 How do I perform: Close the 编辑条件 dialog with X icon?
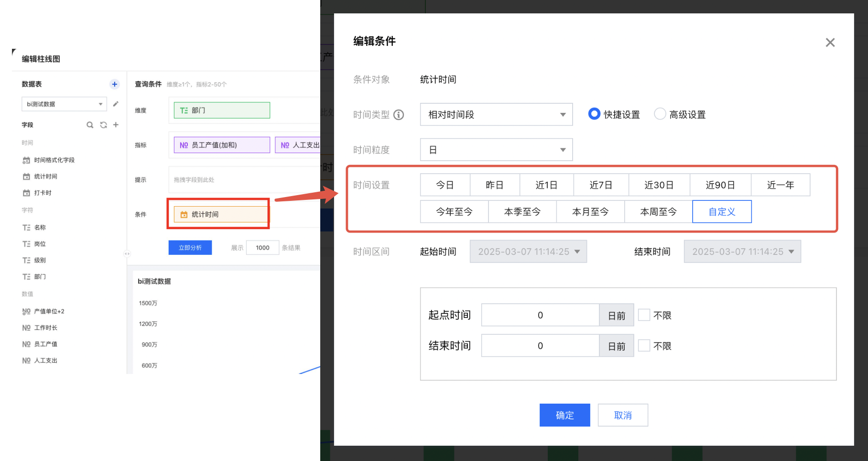pos(830,43)
